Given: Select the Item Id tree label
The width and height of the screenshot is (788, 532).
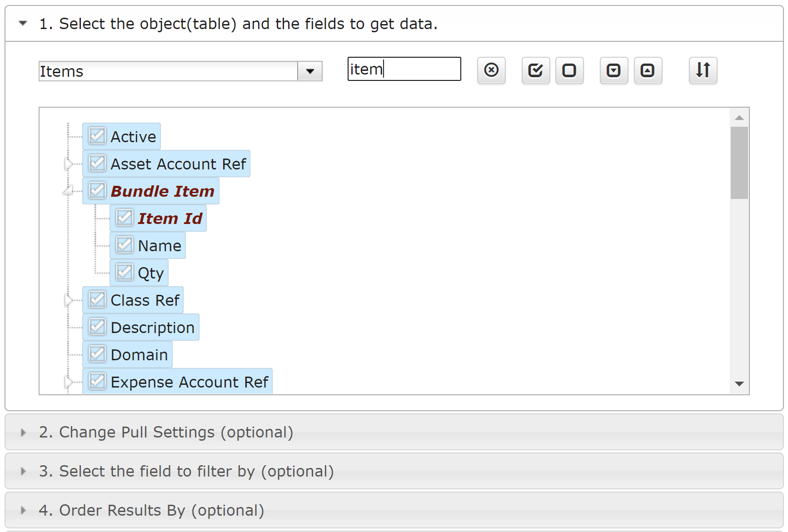Looking at the screenshot, I should (170, 219).
